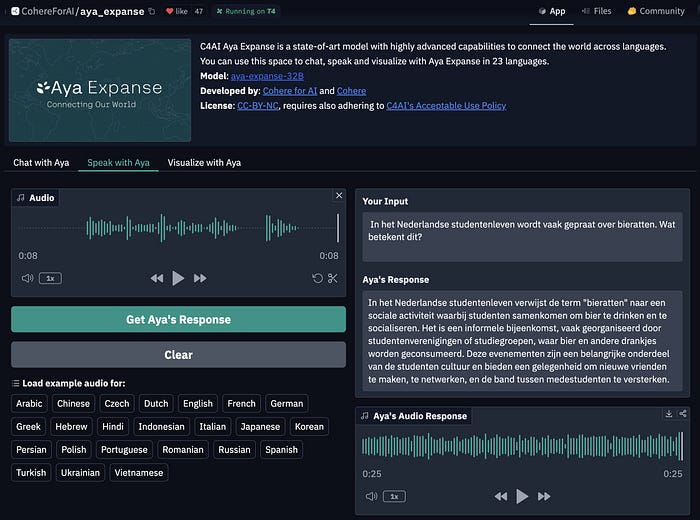Load German example audio
700x520 pixels.
[x=287, y=404]
